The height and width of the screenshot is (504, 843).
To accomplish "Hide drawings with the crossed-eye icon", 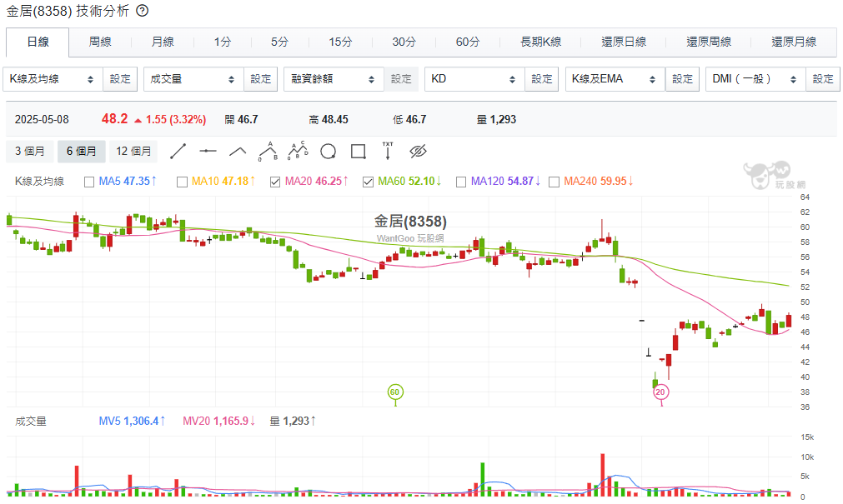I will click(418, 151).
